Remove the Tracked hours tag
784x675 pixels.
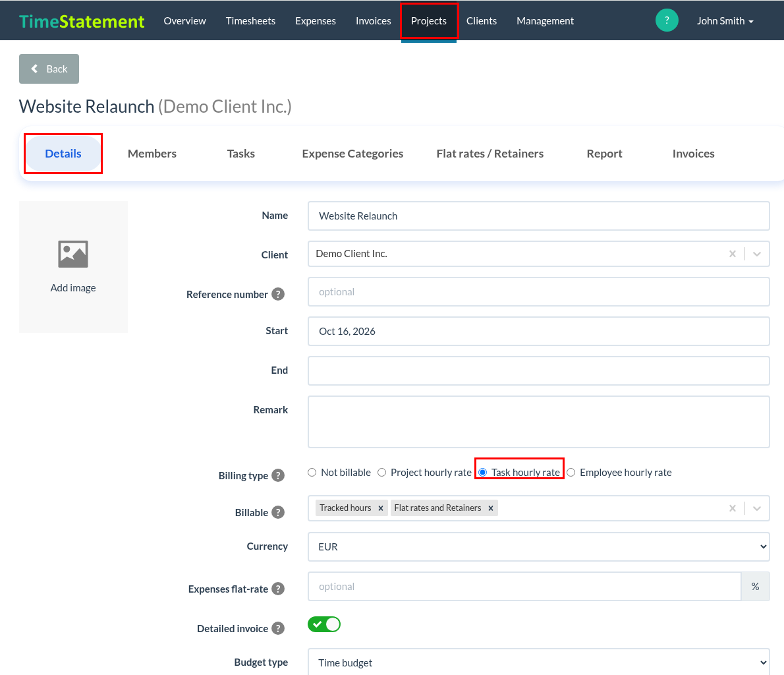(381, 508)
